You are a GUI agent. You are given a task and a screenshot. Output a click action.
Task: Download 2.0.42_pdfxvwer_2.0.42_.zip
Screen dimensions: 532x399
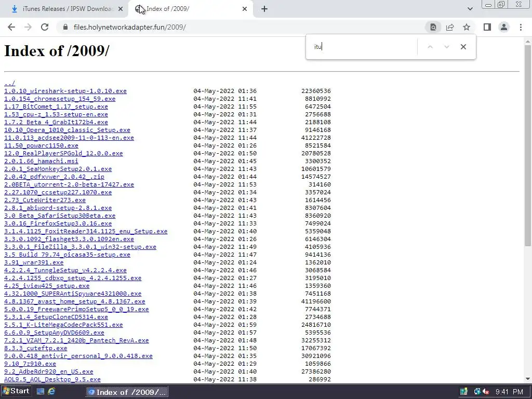[x=54, y=177]
